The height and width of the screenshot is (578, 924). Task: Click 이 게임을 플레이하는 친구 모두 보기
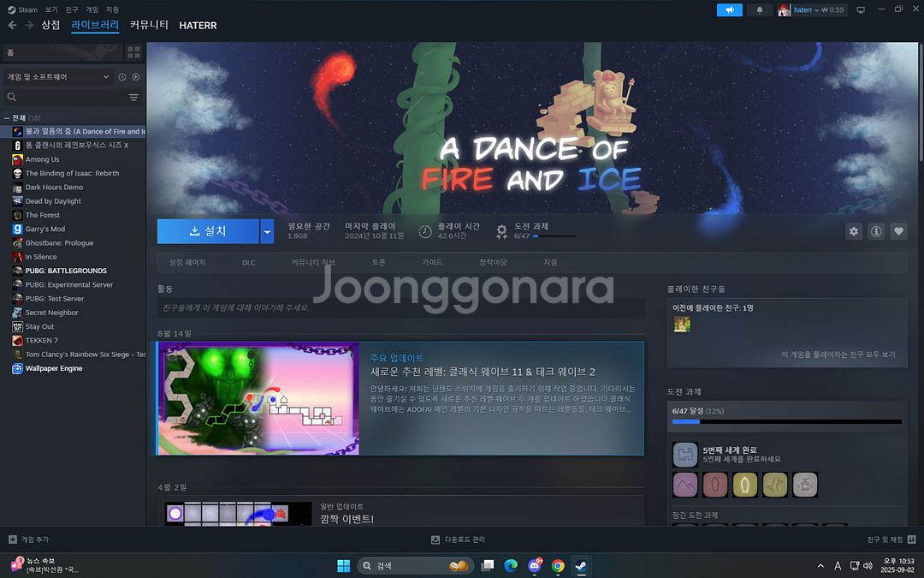[838, 355]
